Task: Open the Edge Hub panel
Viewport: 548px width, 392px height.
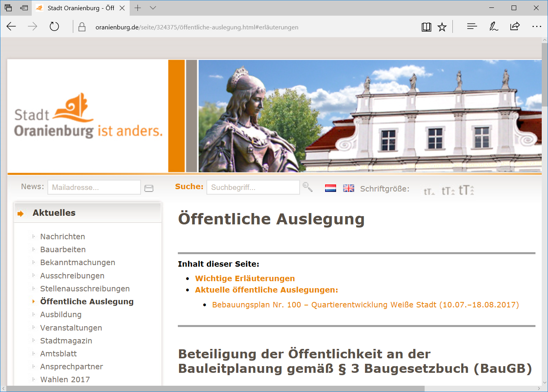Action: coord(472,27)
